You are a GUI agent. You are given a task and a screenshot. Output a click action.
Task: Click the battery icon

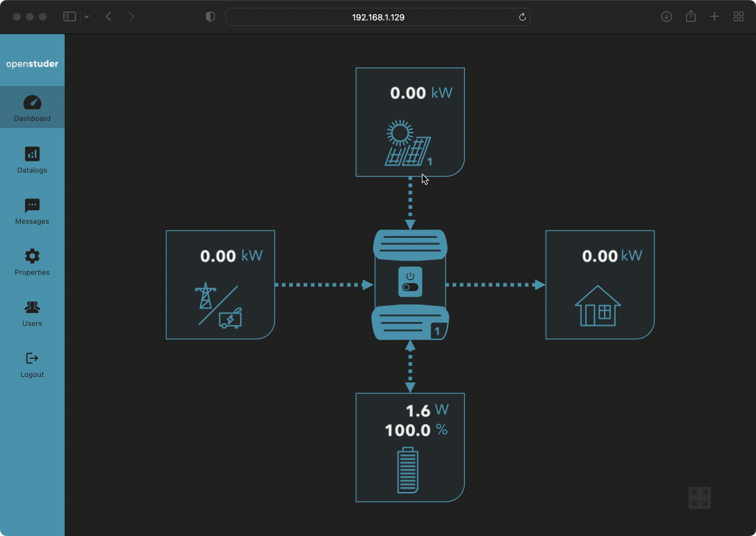click(x=407, y=469)
